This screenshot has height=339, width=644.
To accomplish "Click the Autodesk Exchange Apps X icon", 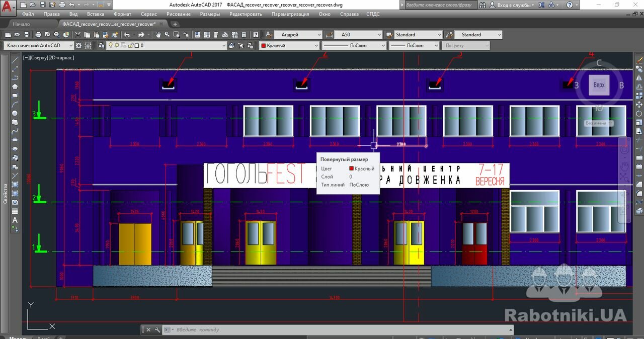I will pyautogui.click(x=541, y=5).
